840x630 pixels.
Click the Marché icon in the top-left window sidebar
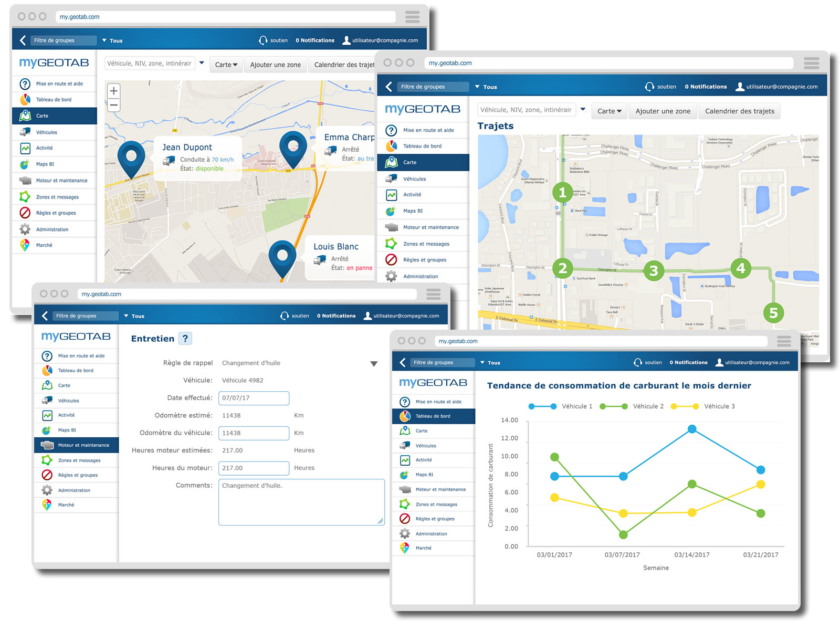pos(25,245)
